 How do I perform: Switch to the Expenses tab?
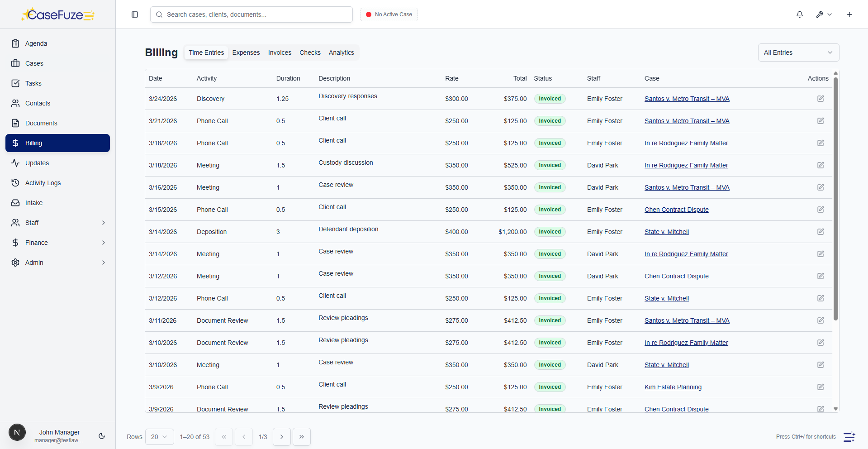246,53
